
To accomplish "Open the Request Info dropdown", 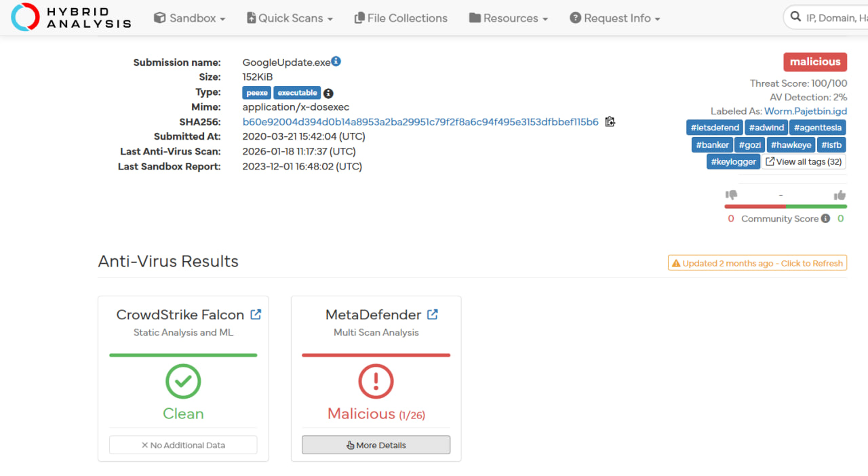I will [614, 18].
